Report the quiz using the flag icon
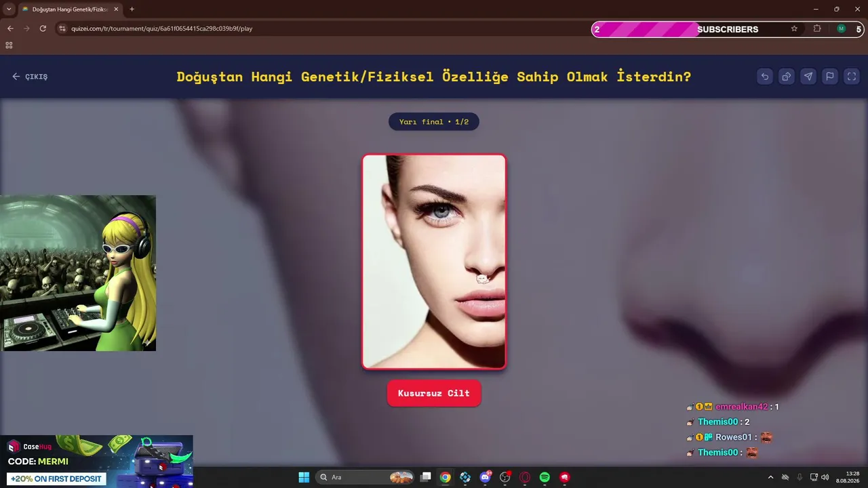This screenshot has height=488, width=868. 830,77
